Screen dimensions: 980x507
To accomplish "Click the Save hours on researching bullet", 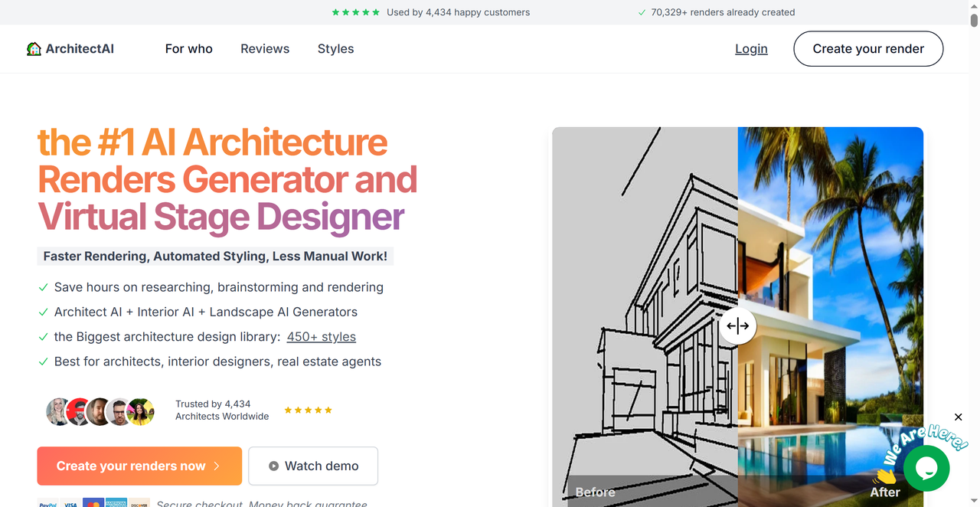I will tap(219, 287).
